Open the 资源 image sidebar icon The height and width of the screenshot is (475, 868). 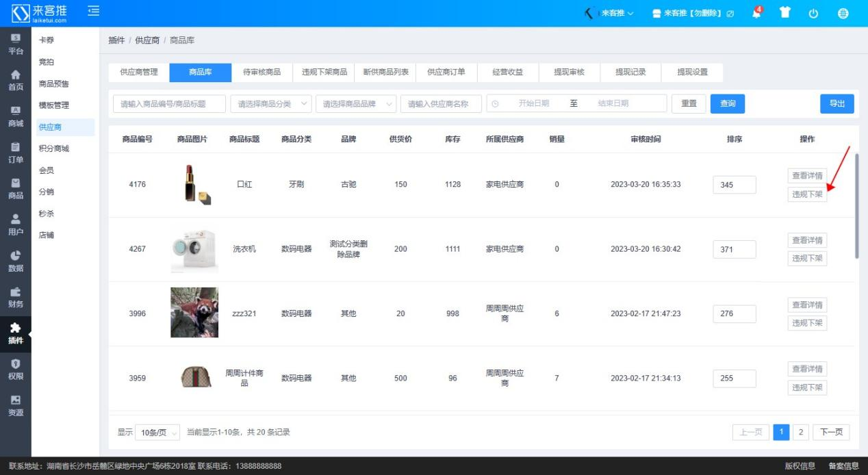pyautogui.click(x=16, y=407)
